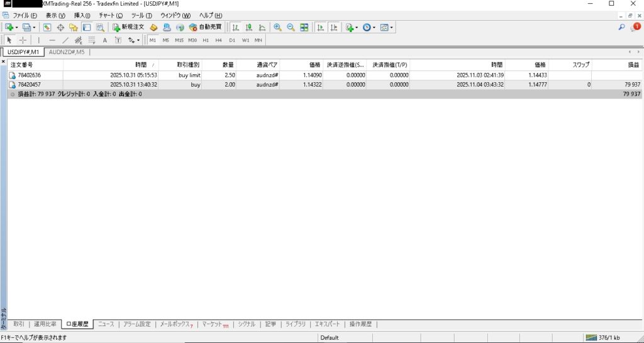Toggle the chart shift icon

click(x=333, y=27)
